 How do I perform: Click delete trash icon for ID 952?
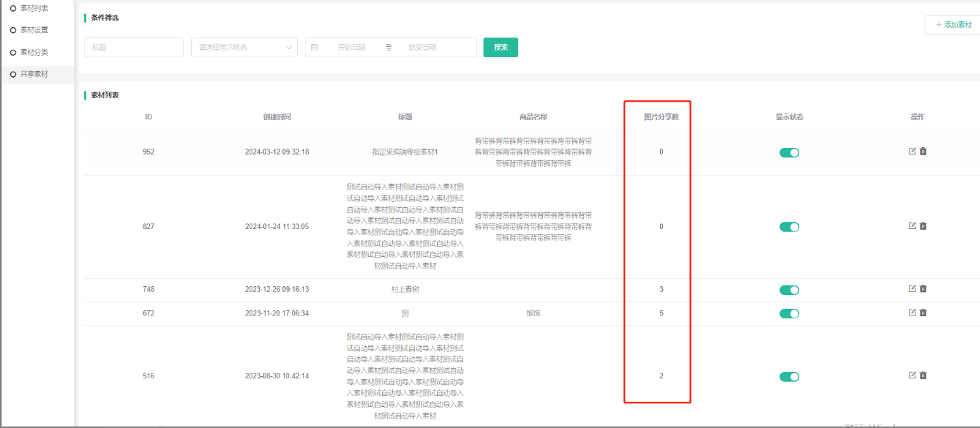click(x=923, y=151)
